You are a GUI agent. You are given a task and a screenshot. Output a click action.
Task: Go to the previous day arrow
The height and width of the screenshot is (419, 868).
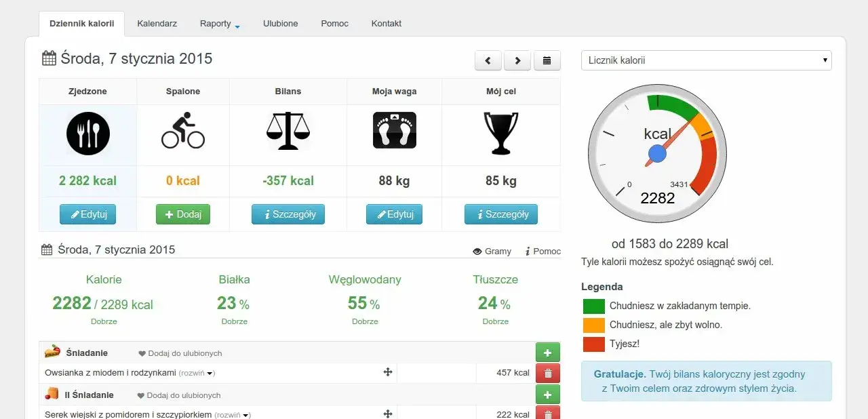pyautogui.click(x=488, y=60)
